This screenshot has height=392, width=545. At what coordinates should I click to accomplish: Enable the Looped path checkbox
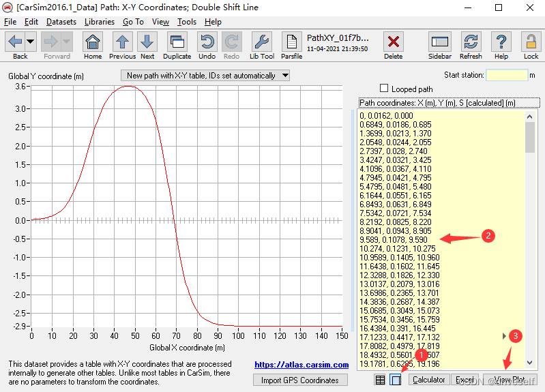tap(384, 88)
